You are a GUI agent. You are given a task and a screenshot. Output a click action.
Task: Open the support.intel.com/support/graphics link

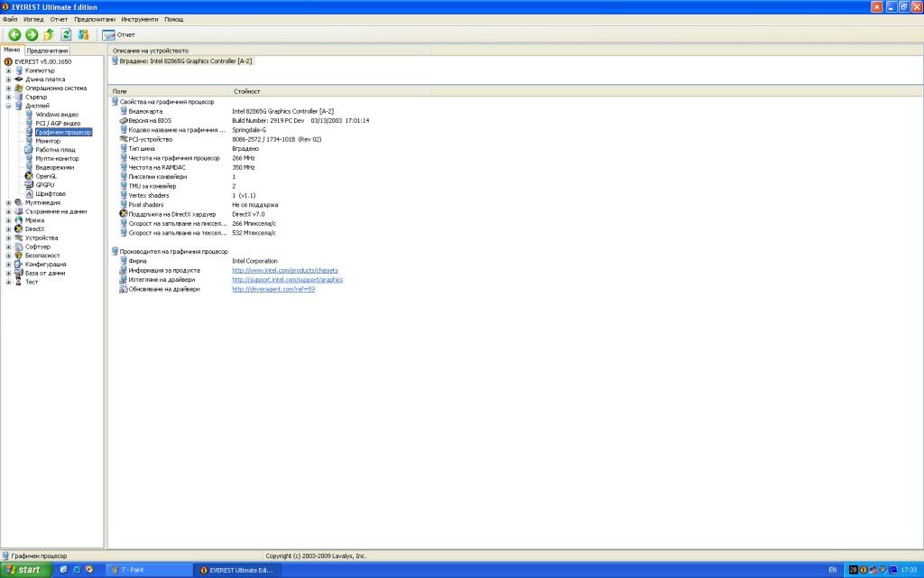[x=287, y=280]
